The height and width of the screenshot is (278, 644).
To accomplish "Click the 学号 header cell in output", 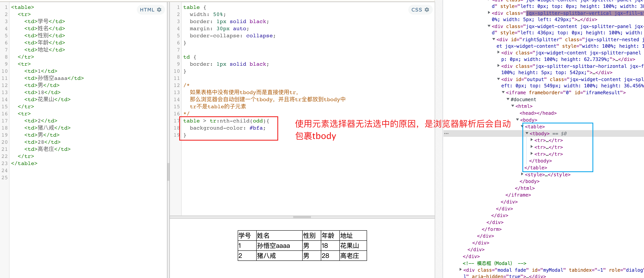I will [247, 236].
